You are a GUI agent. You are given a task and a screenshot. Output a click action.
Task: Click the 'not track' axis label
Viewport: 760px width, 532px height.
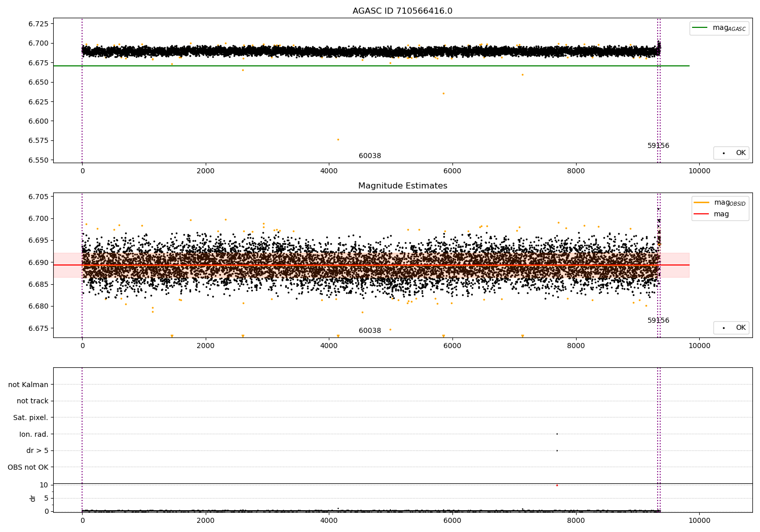32,401
